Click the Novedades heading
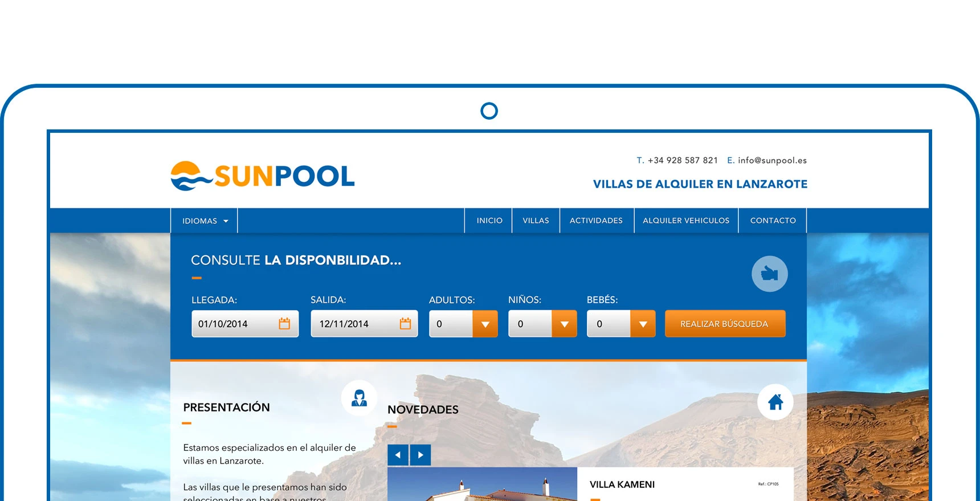This screenshot has width=980, height=501. tap(423, 410)
